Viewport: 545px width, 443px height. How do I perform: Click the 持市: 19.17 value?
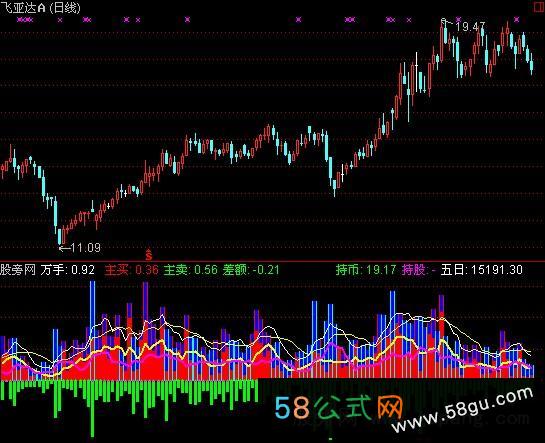(366, 270)
